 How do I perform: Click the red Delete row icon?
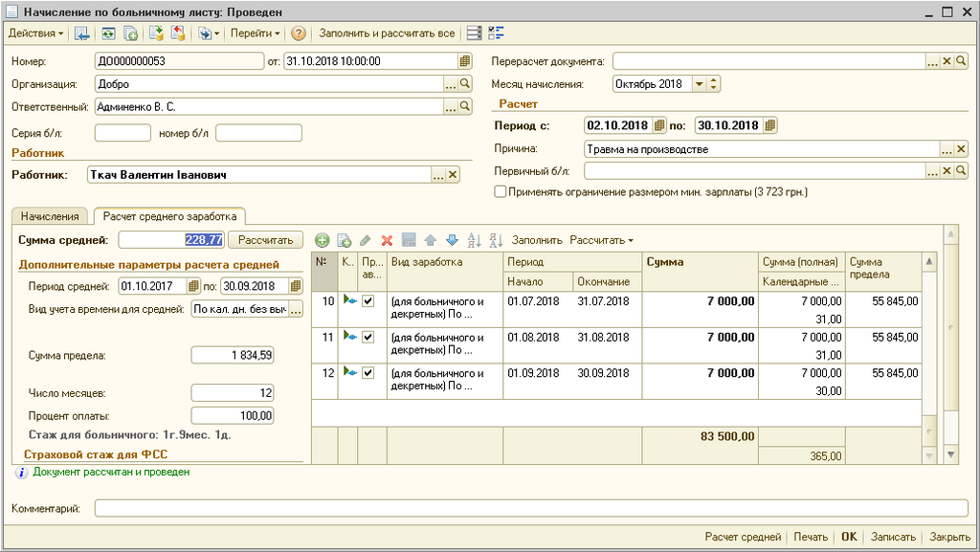coord(388,240)
